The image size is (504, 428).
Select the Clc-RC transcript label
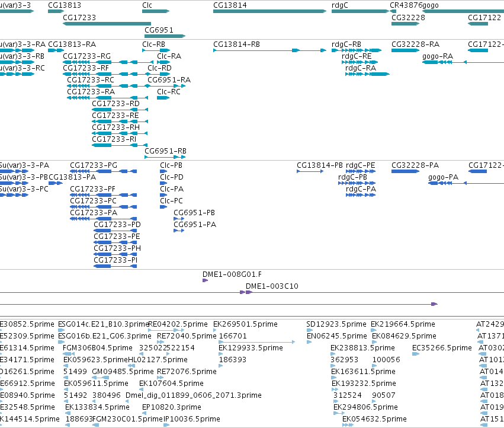[x=169, y=92]
